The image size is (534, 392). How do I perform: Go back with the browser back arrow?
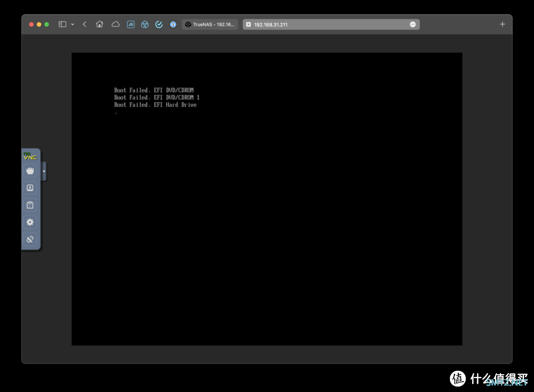[85, 24]
